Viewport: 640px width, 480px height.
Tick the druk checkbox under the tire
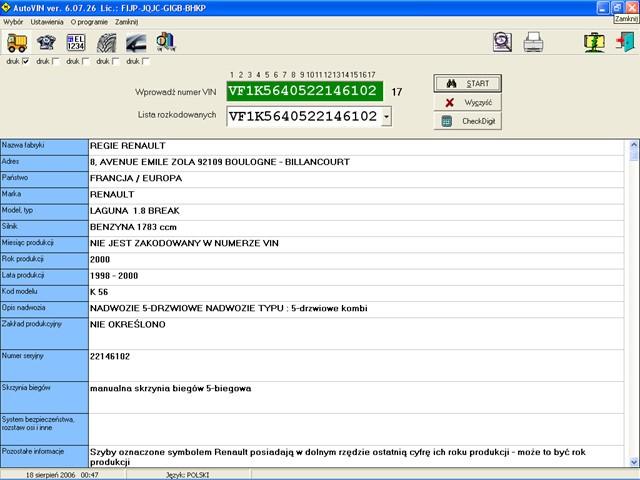[x=116, y=61]
